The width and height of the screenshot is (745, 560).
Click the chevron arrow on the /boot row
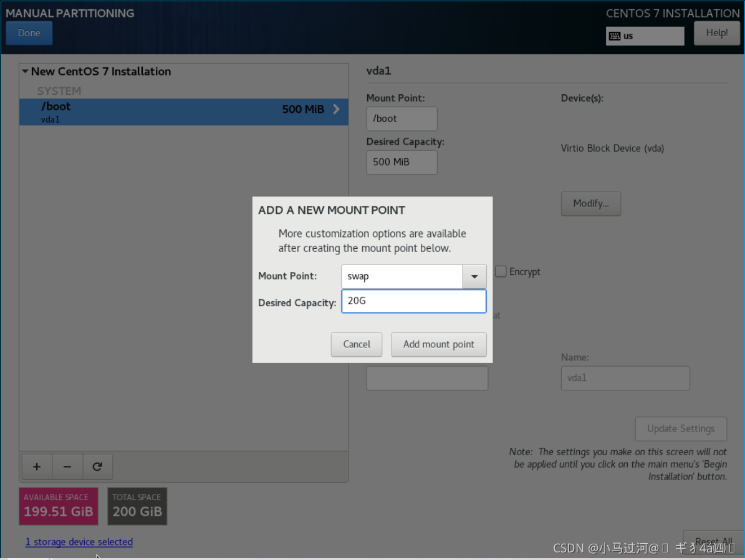[337, 109]
